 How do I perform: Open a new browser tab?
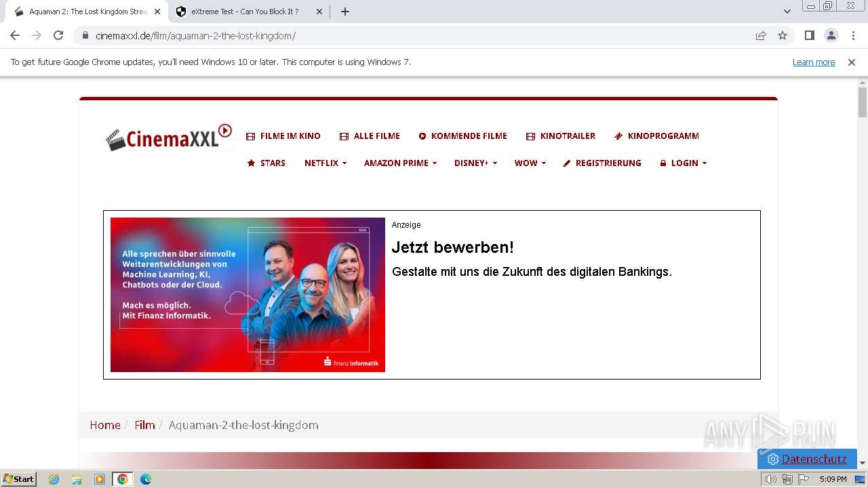345,12
